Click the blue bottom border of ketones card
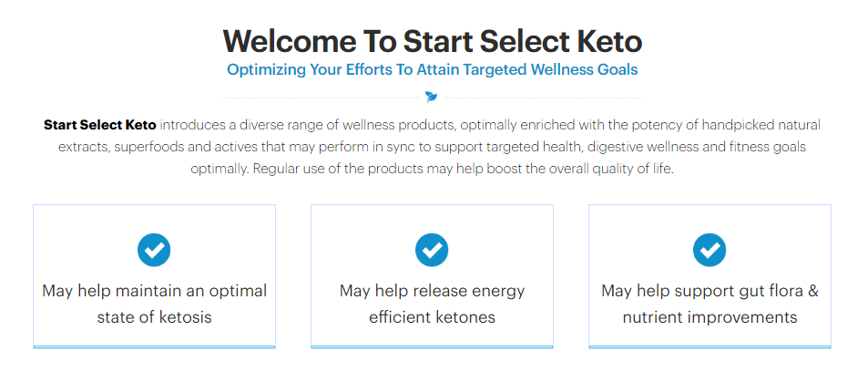Screen dimensions: 868x372 pyautogui.click(x=433, y=347)
